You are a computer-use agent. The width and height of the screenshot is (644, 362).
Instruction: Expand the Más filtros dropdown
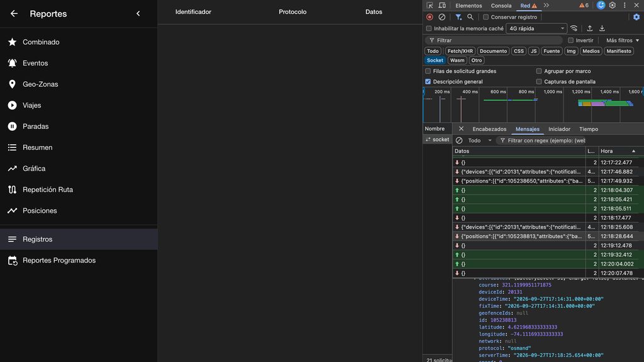coord(623,40)
